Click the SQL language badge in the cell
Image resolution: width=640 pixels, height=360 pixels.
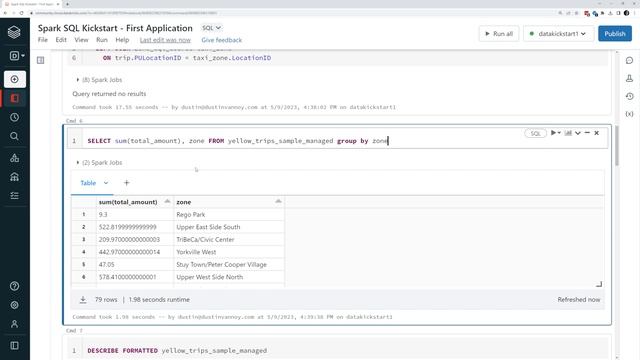tap(535, 133)
